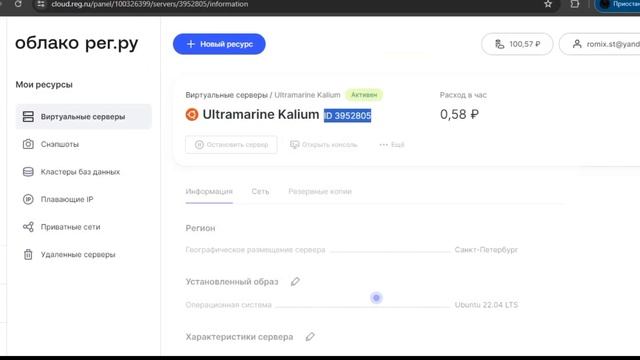
Task: Go to Удаленные серверы section
Action: (78, 254)
